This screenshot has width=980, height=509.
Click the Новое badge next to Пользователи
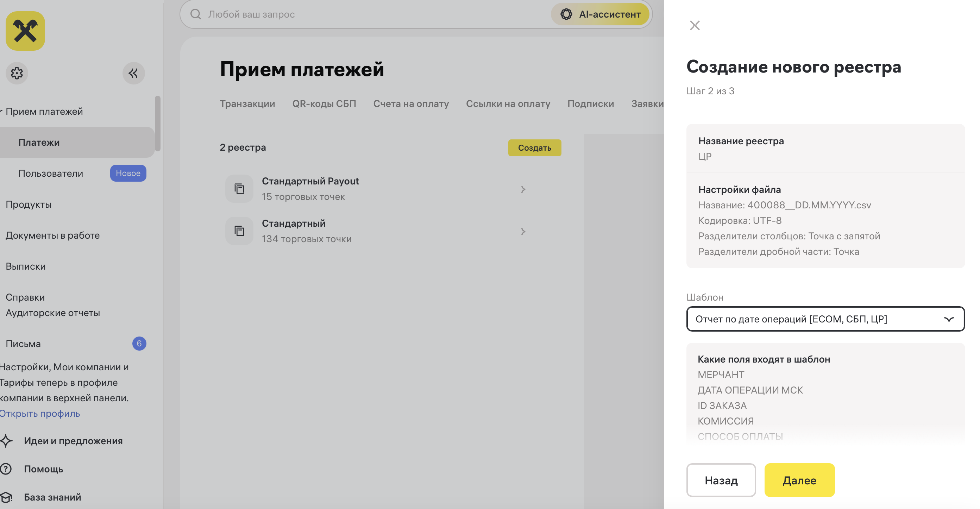click(x=128, y=173)
